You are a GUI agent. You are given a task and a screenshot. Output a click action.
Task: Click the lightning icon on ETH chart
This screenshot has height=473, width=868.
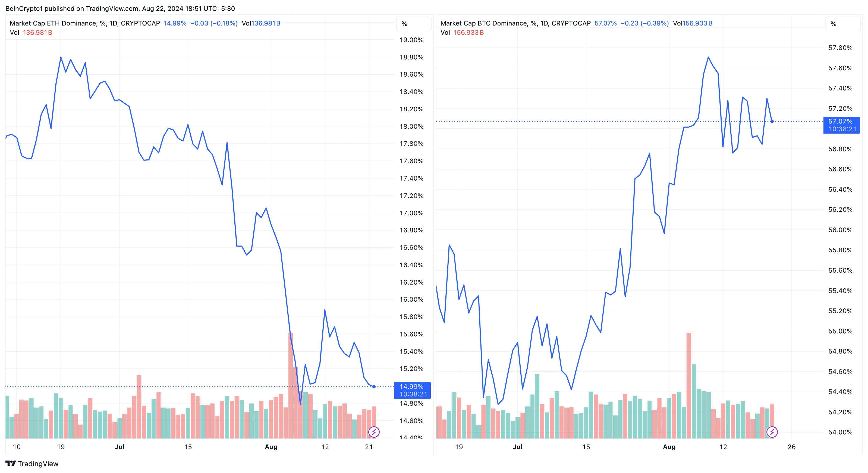374,431
